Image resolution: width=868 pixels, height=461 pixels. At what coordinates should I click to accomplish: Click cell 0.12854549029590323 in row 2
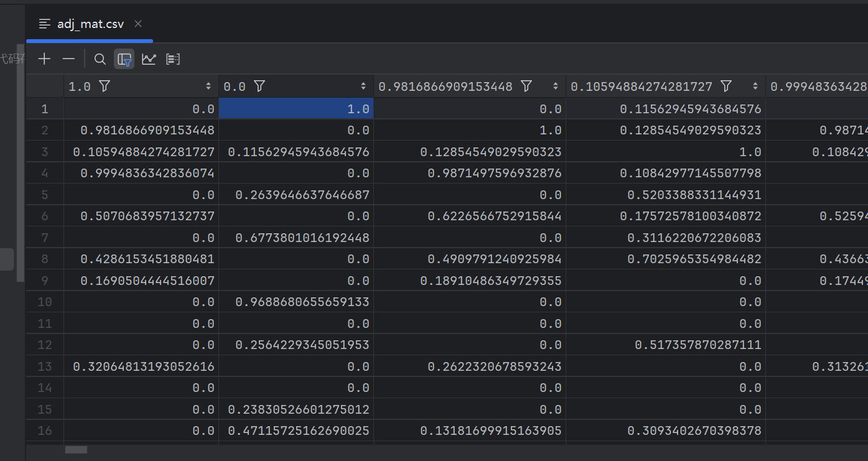[666, 131]
